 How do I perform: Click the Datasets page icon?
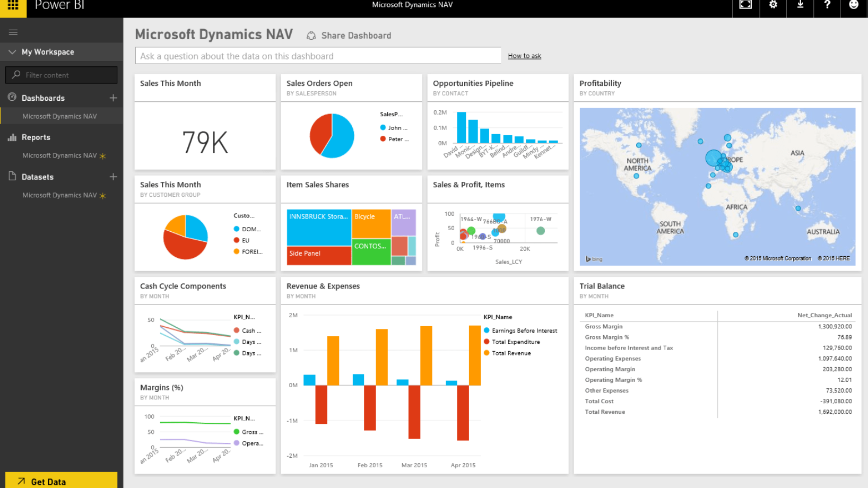[12, 177]
